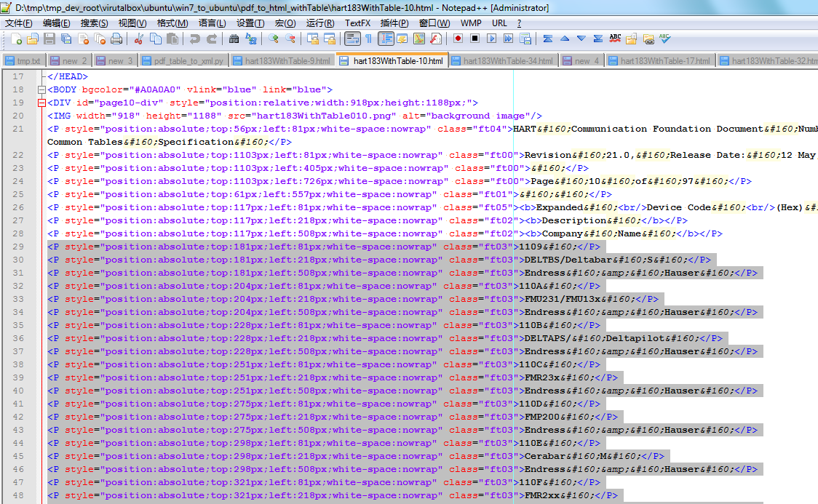Viewport: 818px width, 504px height.
Task: Open the URL menu
Action: pos(499,23)
